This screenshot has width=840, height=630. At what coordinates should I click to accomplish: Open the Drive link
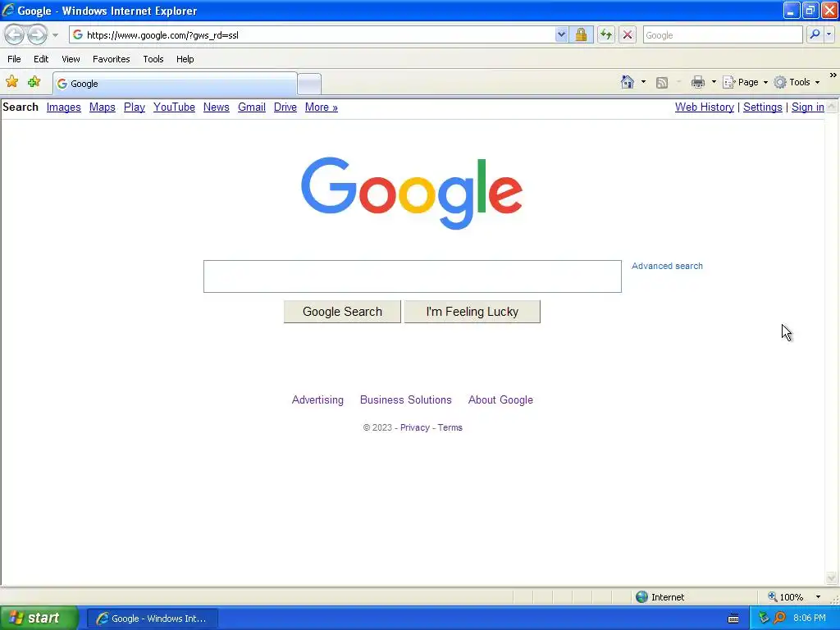tap(285, 107)
